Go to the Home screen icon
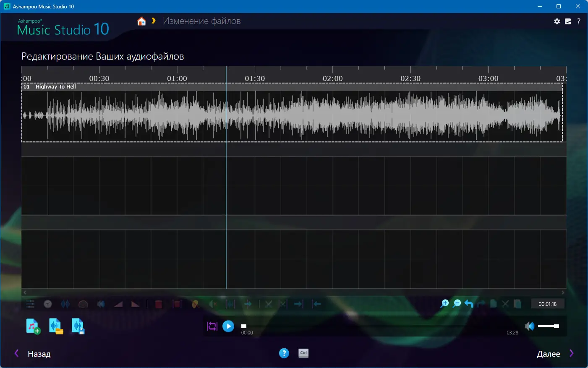This screenshot has width=588, height=368. pos(141,21)
